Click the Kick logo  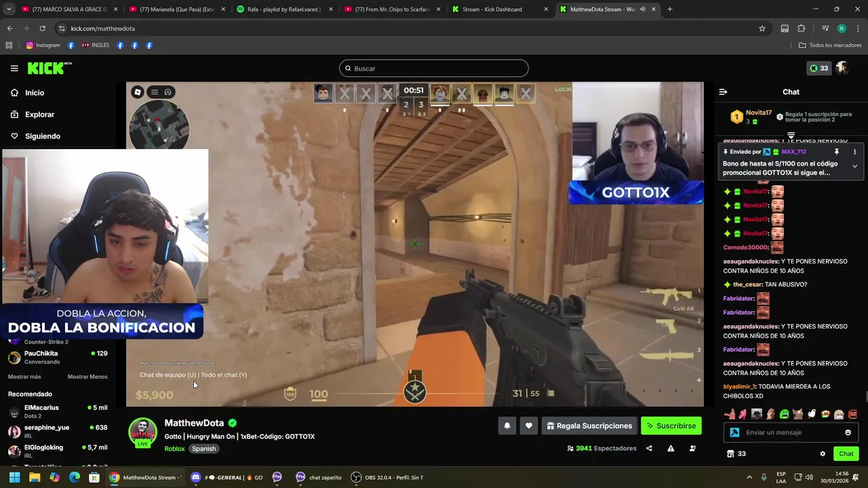(49, 68)
